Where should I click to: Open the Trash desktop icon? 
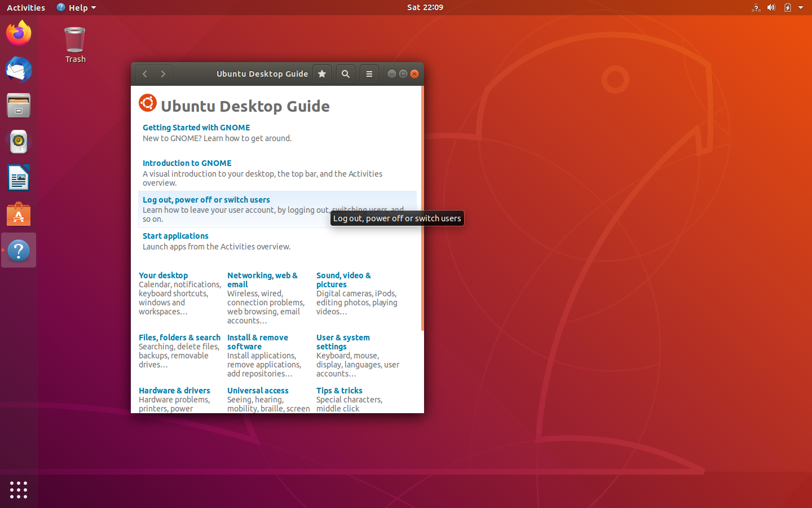point(75,45)
